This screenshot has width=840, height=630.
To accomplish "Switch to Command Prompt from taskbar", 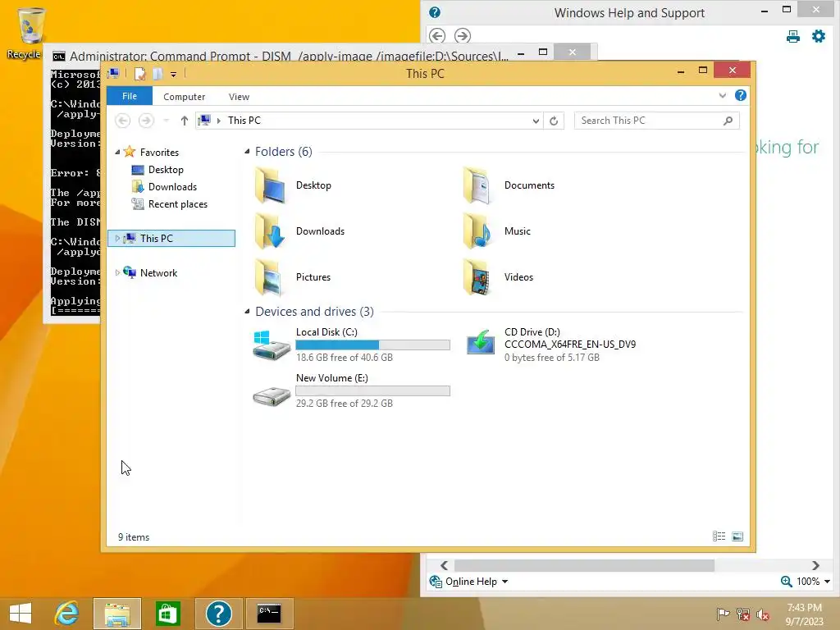I will click(x=269, y=614).
